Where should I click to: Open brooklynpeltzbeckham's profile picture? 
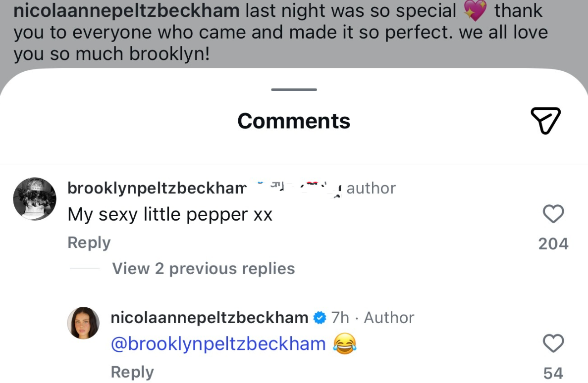click(x=35, y=199)
